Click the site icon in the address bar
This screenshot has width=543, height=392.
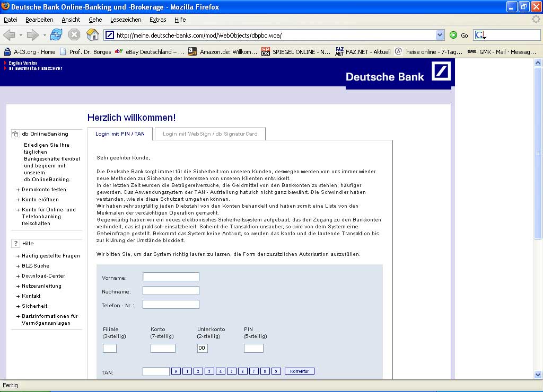(x=109, y=35)
